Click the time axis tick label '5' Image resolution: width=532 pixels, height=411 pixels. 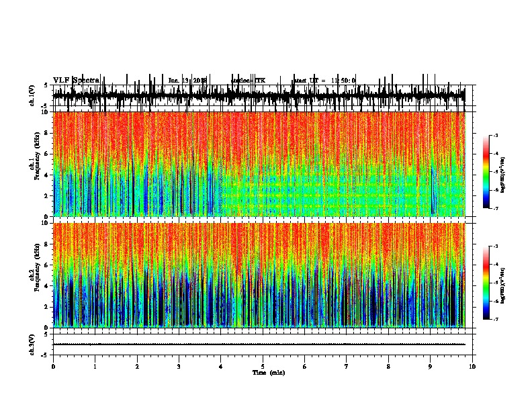pyautogui.click(x=263, y=367)
